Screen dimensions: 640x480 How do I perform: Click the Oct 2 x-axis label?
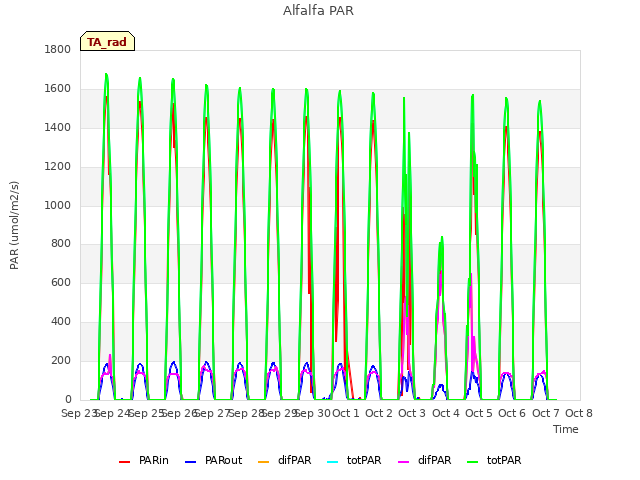379,413
